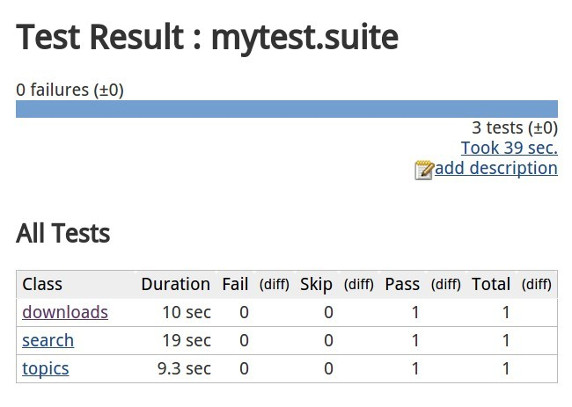Open the topics test class
Image resolution: width=572 pixels, height=407 pixels.
[45, 369]
